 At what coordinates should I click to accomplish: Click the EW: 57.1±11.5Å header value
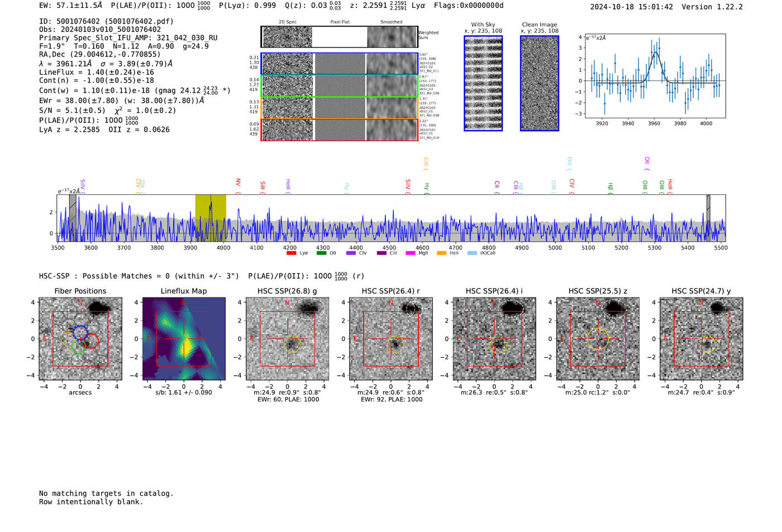(x=71, y=6)
